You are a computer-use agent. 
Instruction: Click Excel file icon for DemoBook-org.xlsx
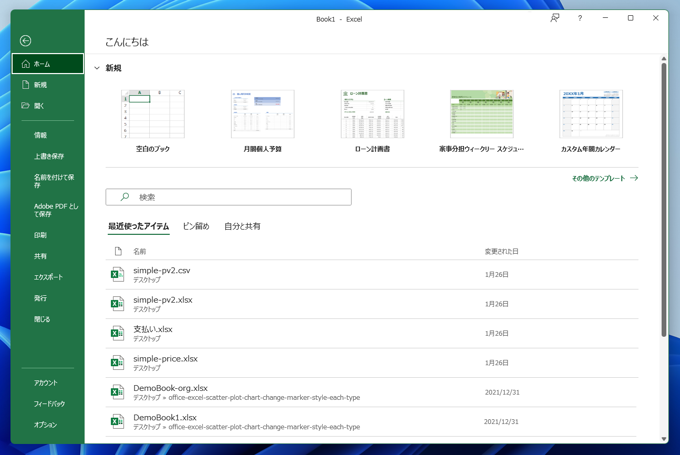[117, 392]
